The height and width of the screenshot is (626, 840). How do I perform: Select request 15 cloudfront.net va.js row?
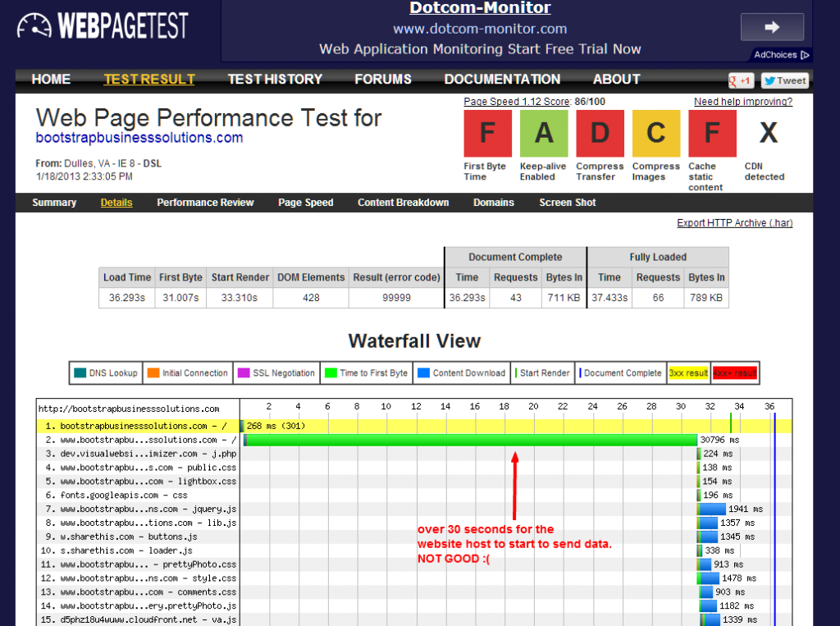[414, 619]
